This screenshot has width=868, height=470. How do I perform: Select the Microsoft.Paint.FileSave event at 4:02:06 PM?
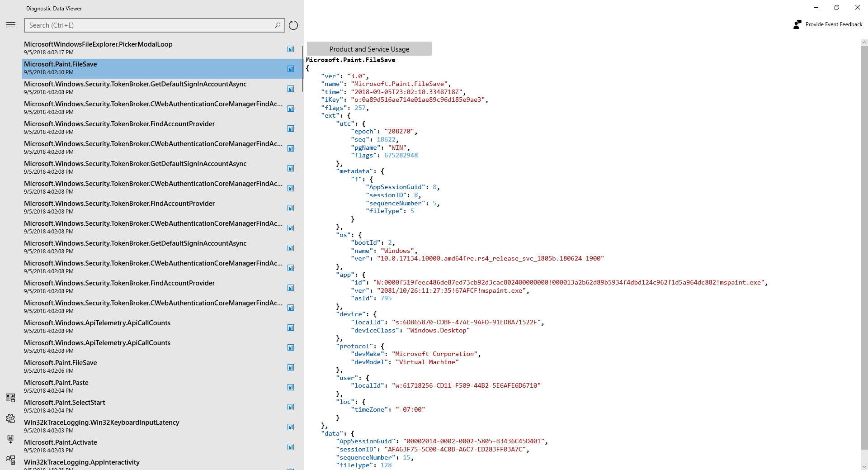click(x=61, y=363)
